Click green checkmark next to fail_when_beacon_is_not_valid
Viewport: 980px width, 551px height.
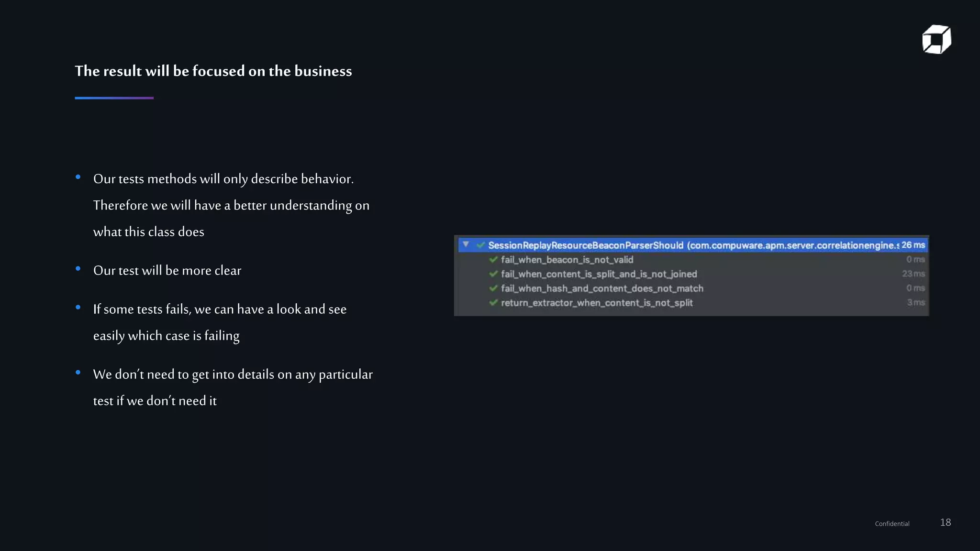(493, 260)
